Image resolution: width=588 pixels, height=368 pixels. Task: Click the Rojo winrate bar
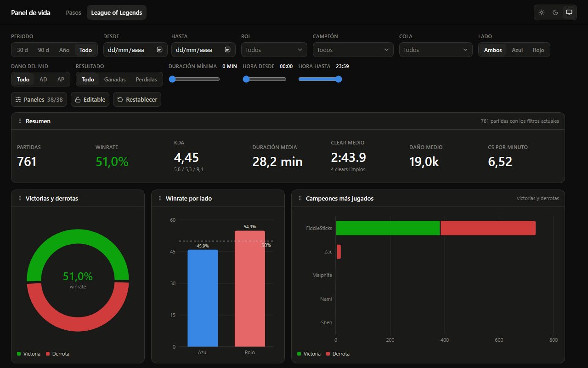(250, 288)
